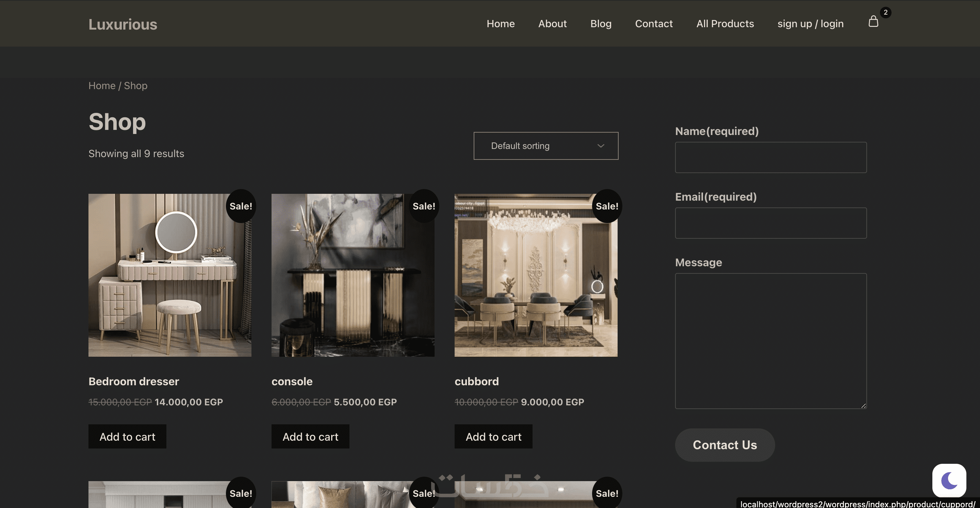Add cubbord to cart

pos(493,437)
